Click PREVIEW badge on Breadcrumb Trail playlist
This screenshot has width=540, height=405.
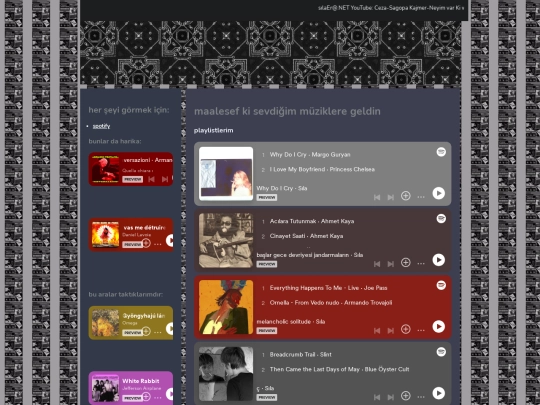[x=267, y=397]
